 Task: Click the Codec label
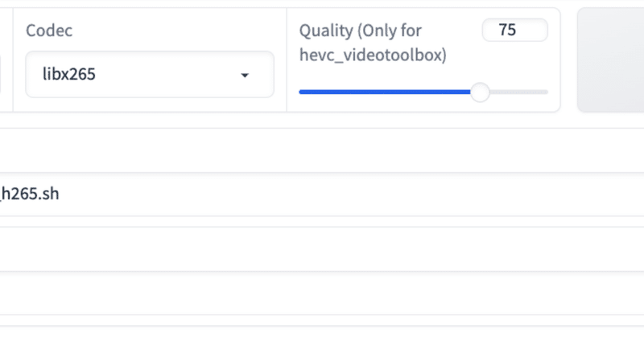(49, 31)
